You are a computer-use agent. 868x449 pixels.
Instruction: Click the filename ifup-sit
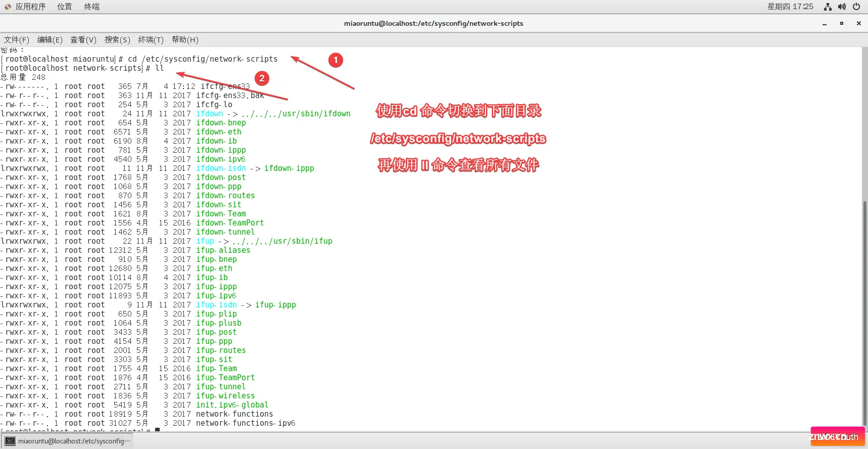pyautogui.click(x=214, y=360)
